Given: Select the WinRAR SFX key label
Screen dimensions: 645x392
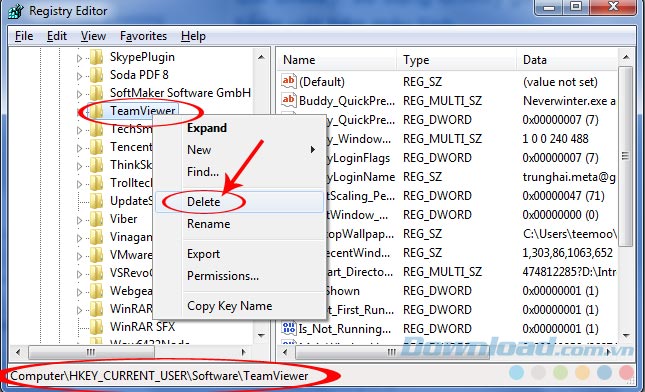Looking at the screenshot, I should pos(142,327).
